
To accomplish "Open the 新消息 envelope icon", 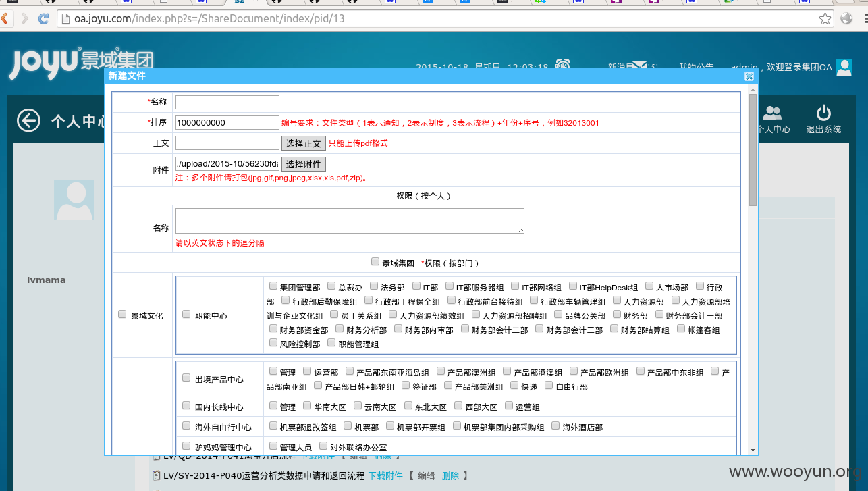I will pos(639,65).
